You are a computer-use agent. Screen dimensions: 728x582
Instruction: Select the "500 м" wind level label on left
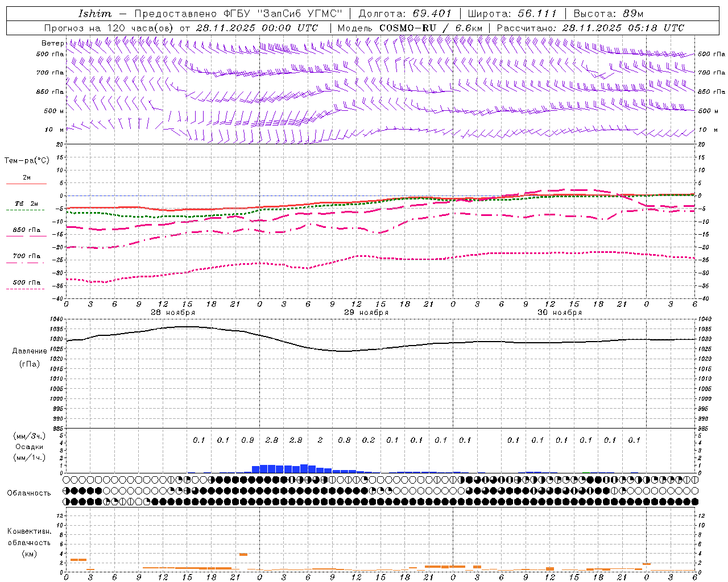click(x=54, y=111)
